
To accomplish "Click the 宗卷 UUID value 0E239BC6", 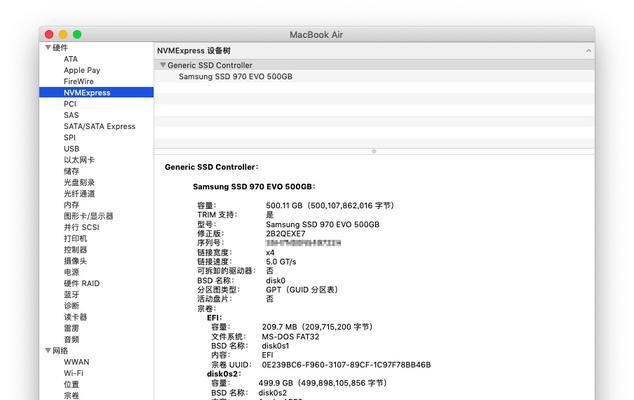I will (346, 364).
